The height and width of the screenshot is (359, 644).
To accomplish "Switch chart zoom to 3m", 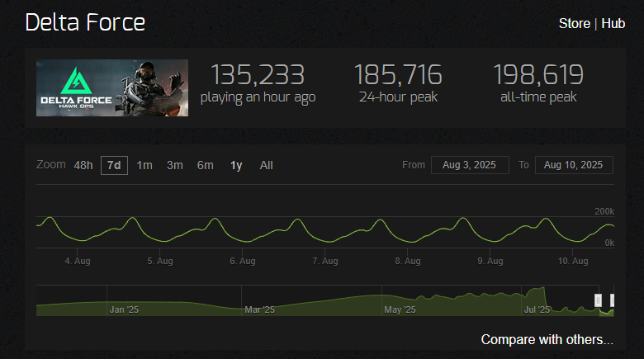I will (174, 166).
